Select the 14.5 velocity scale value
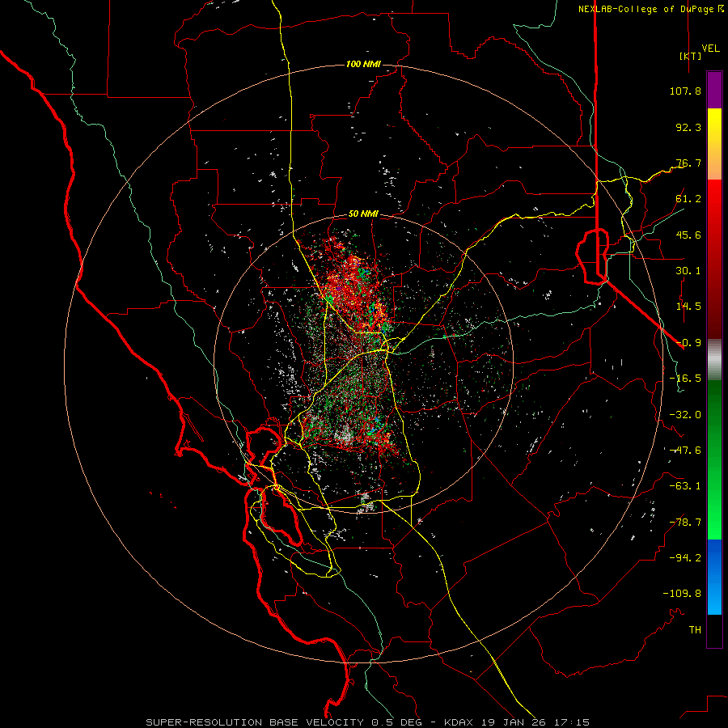Viewport: 728px width, 728px height. pos(688,307)
